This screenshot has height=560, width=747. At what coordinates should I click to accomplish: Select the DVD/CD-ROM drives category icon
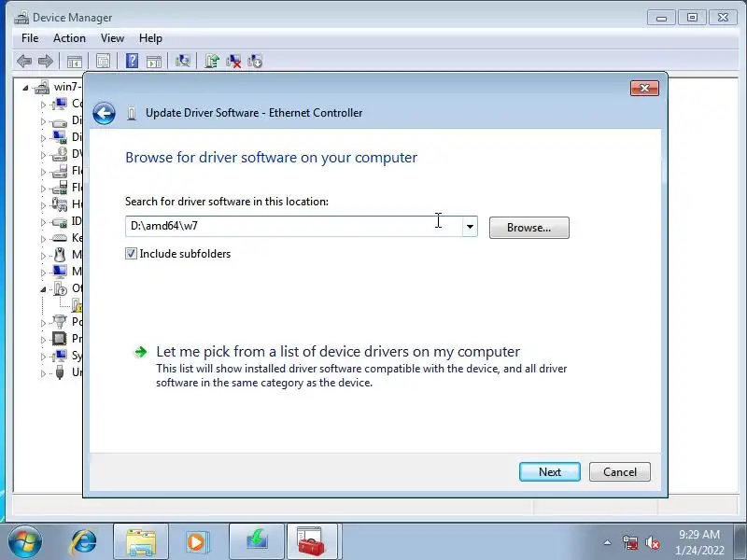point(60,154)
